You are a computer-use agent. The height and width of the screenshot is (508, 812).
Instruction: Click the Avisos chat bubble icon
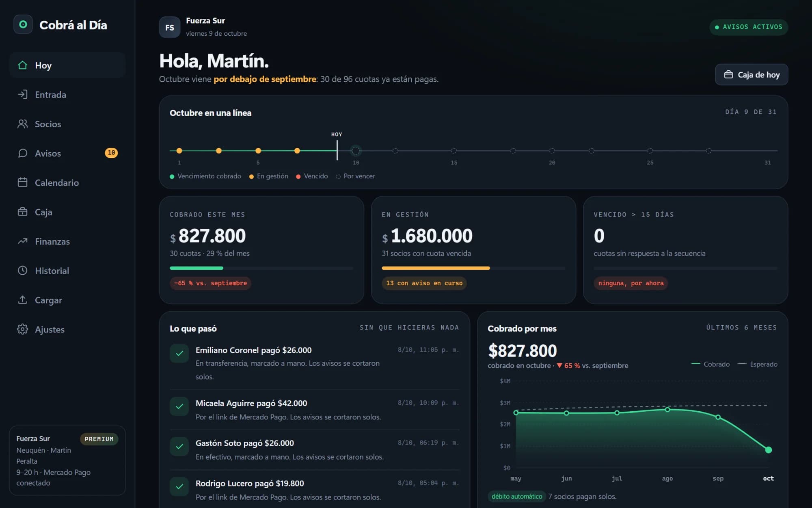23,153
